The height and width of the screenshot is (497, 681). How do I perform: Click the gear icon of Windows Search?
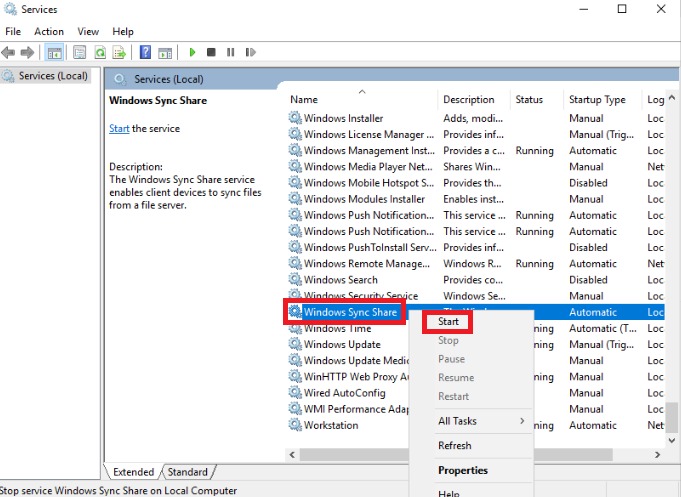295,279
